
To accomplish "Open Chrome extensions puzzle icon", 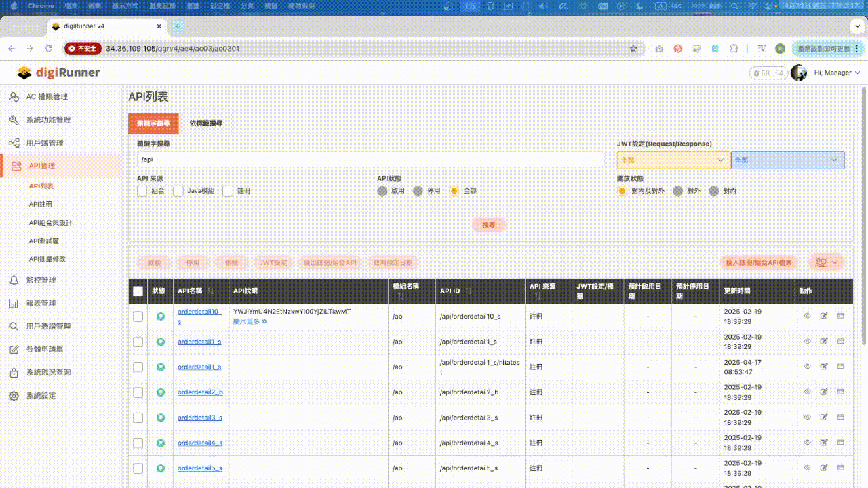I will tap(734, 49).
